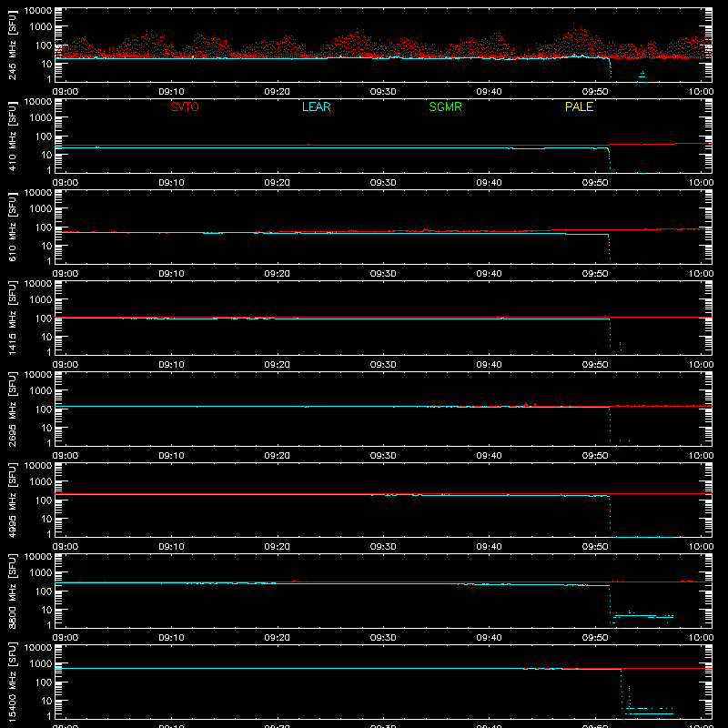This screenshot has width=728, height=728.
Task: Click the 100 tick label on 15400 MHz axis
Action: 44,682
